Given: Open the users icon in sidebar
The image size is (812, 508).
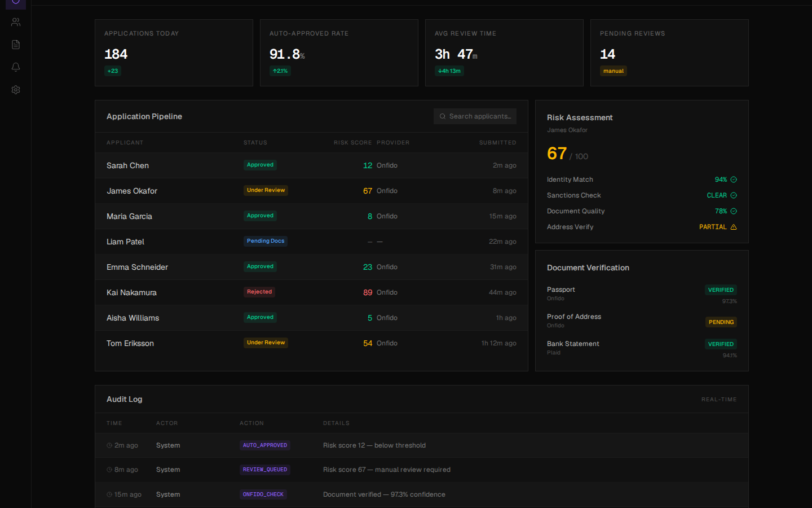Looking at the screenshot, I should tap(16, 22).
